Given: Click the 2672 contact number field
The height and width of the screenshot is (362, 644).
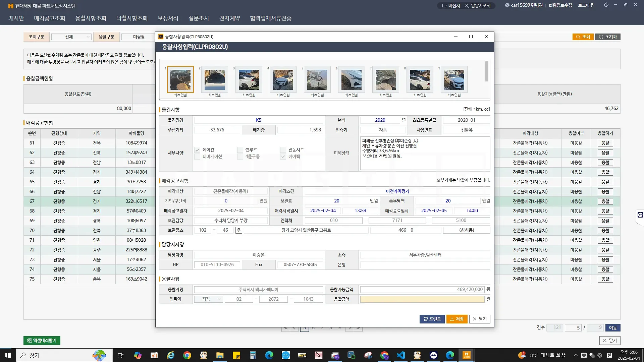Looking at the screenshot, I should pos(273,299).
